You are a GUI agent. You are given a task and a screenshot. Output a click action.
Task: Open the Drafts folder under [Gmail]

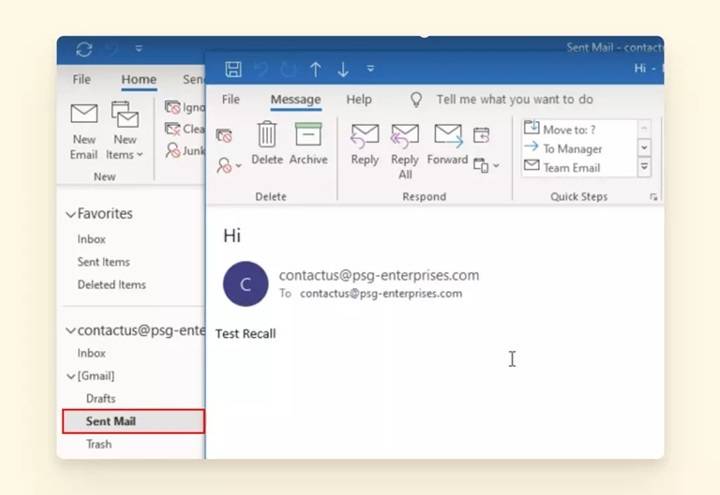[101, 399]
